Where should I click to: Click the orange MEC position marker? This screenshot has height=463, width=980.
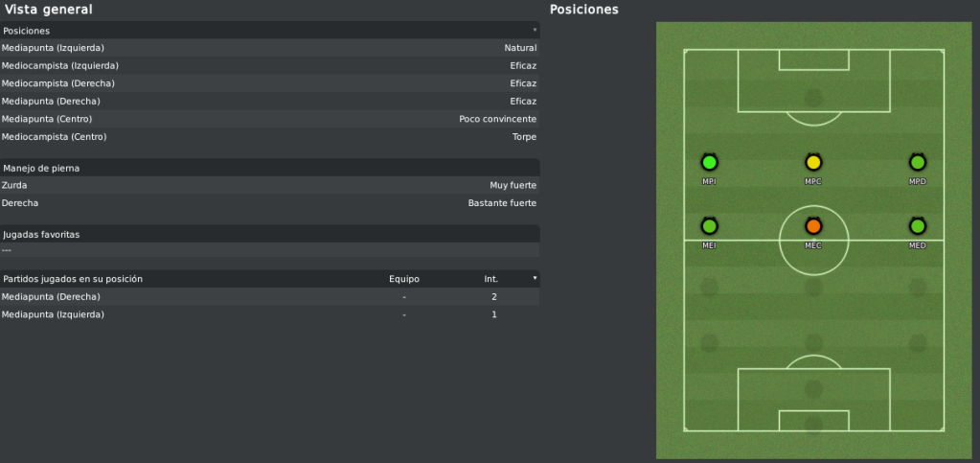coord(813,226)
